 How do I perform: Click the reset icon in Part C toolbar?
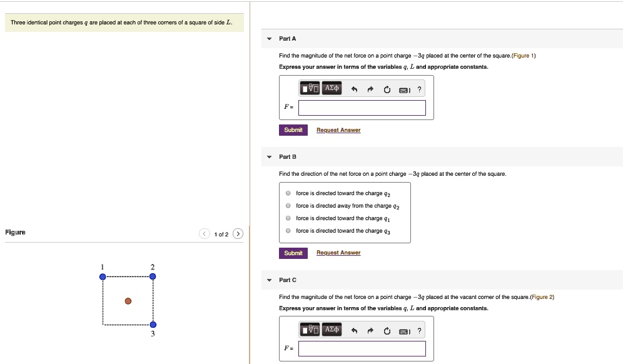coord(387,331)
